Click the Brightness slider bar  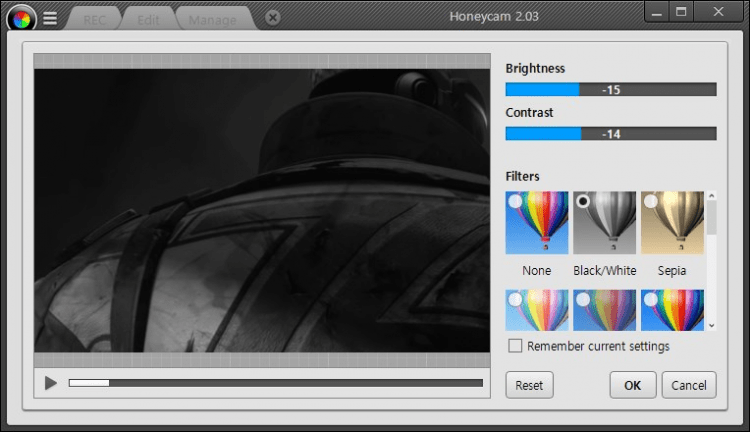point(610,89)
